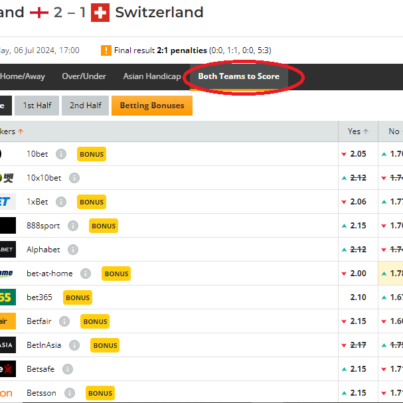Open the info icon beside 10x10bet
Screen dimensions: 403x403
click(74, 178)
